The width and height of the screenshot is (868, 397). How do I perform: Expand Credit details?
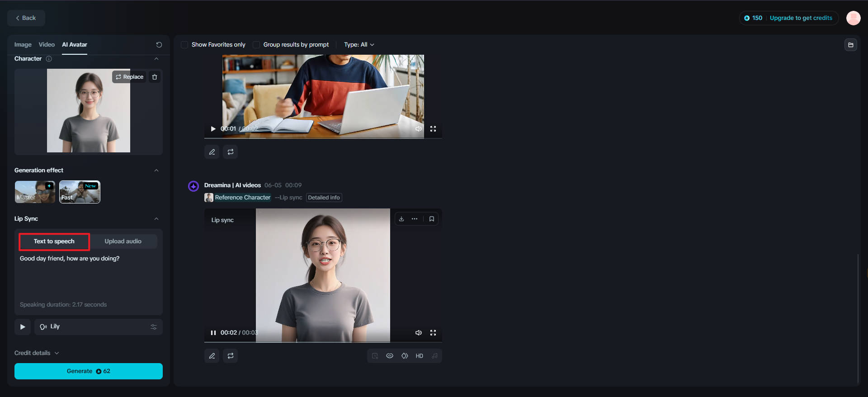(37, 353)
